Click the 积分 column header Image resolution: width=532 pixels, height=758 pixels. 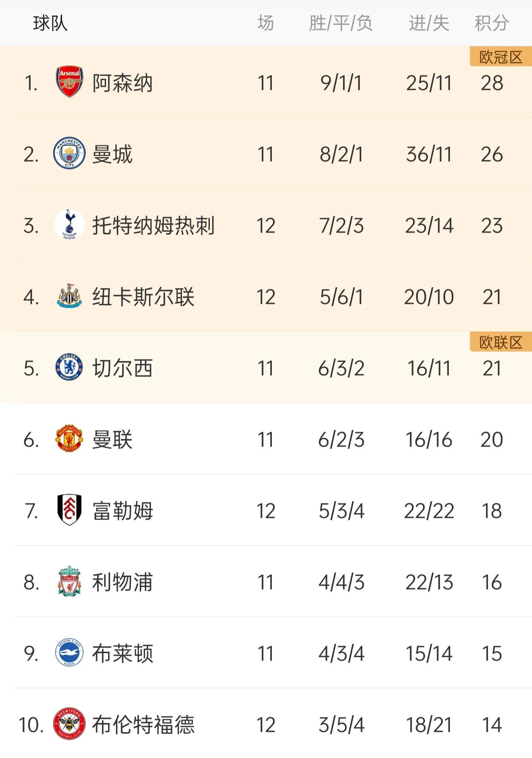click(x=492, y=23)
